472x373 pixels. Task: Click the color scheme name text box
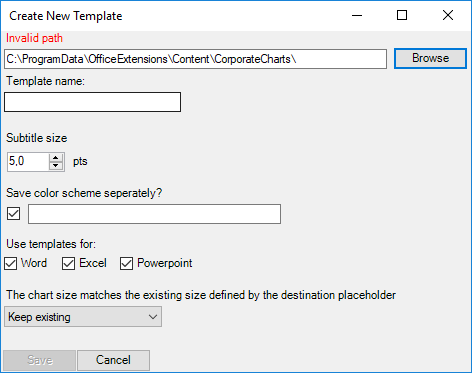pos(154,214)
